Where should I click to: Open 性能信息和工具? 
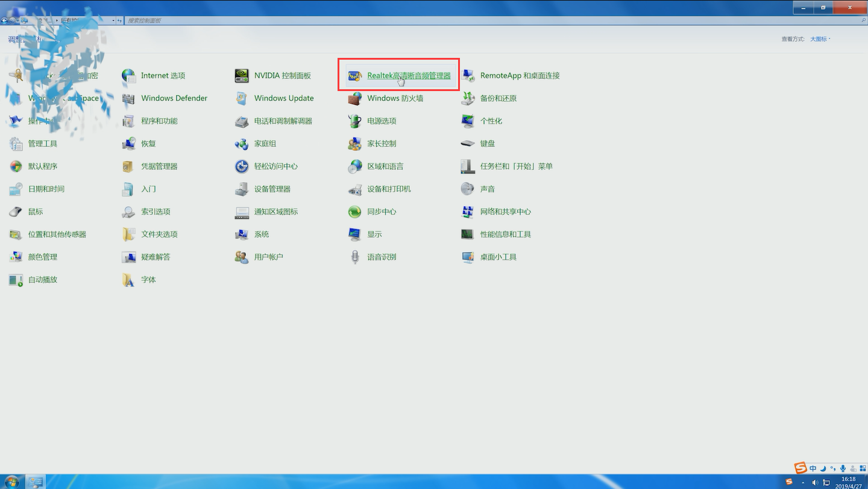point(496,235)
